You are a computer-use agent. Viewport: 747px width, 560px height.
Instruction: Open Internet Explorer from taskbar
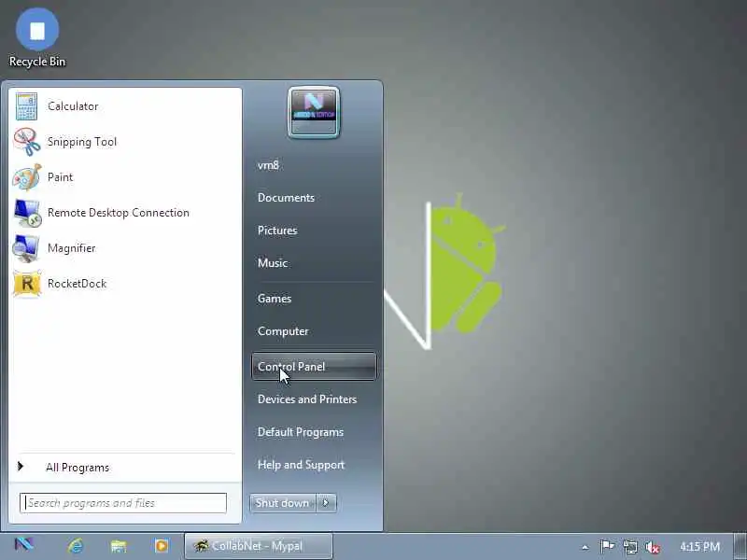pyautogui.click(x=76, y=546)
